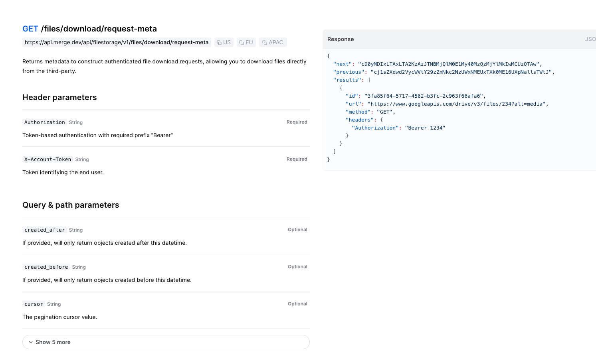Click the blue GET method label
This screenshot has height=364, width=596.
tap(30, 29)
